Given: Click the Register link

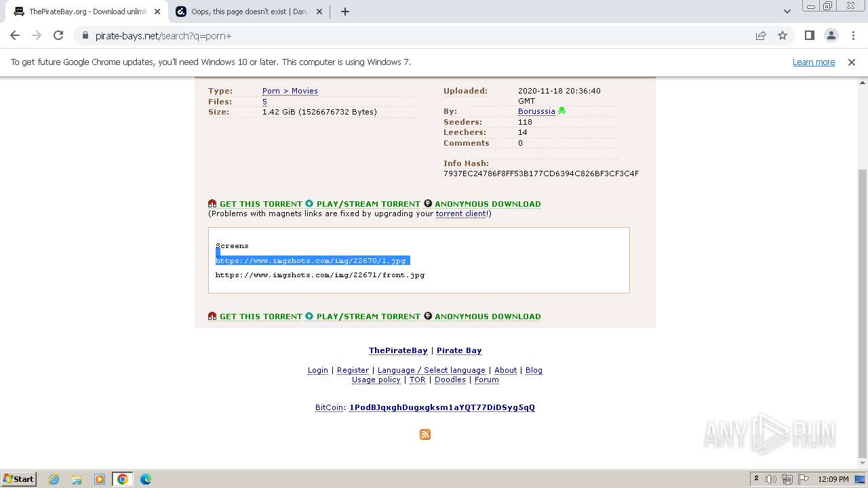Looking at the screenshot, I should (x=353, y=370).
